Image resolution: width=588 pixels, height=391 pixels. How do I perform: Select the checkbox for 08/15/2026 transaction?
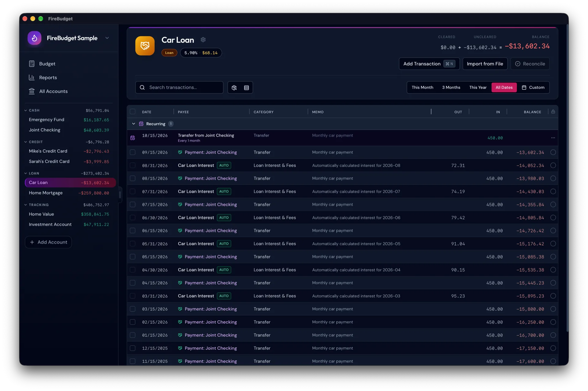[133, 178]
